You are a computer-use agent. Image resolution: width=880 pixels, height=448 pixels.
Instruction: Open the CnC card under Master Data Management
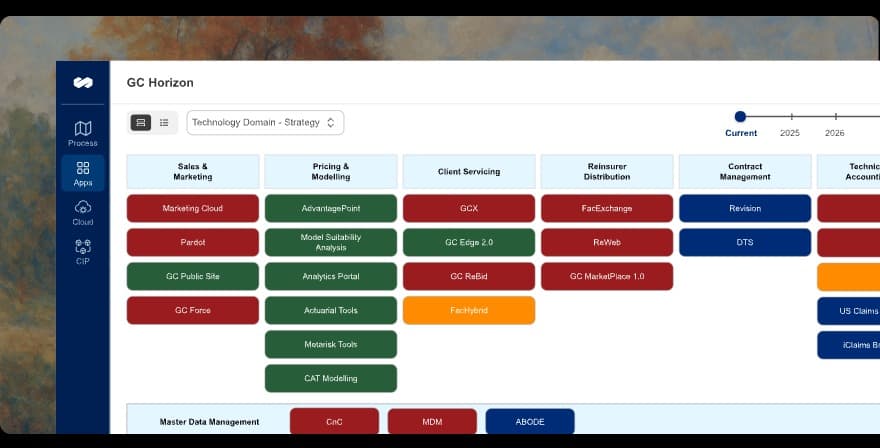click(334, 422)
